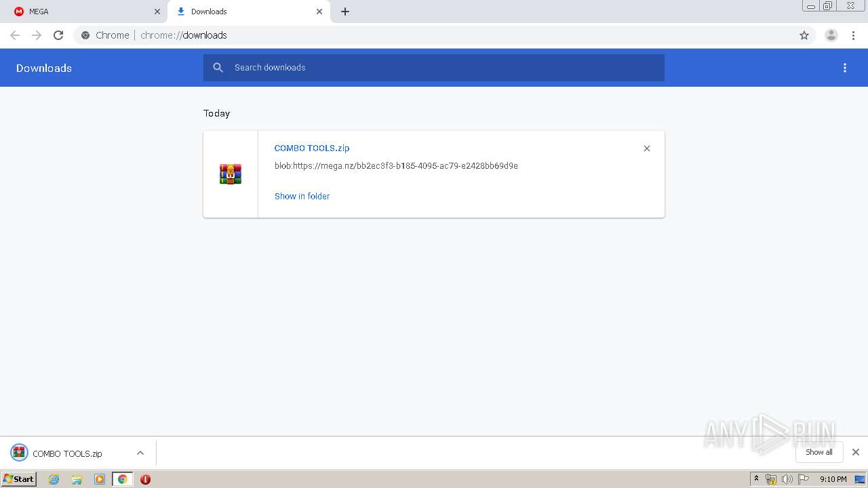
Task: Go forward to next page
Action: pyautogui.click(x=37, y=35)
